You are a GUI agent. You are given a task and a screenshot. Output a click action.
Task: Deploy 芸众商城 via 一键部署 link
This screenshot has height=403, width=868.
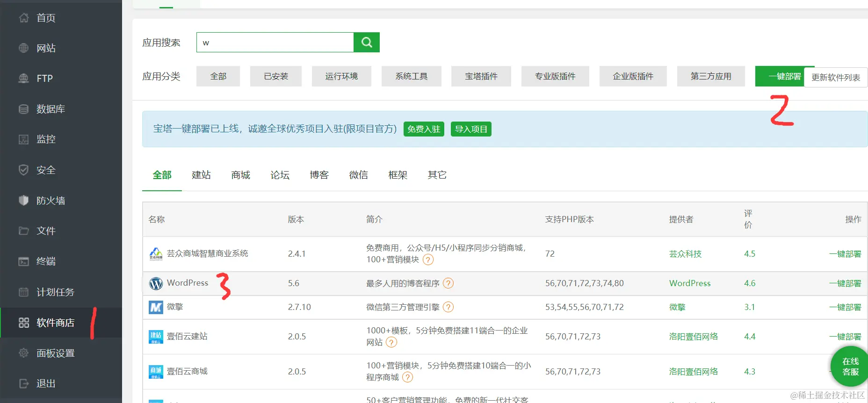845,254
